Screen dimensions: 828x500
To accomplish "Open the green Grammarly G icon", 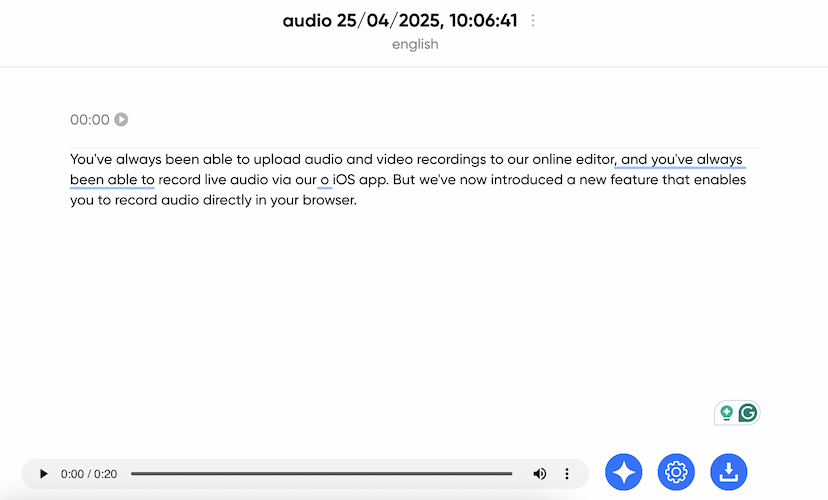I will coord(747,413).
